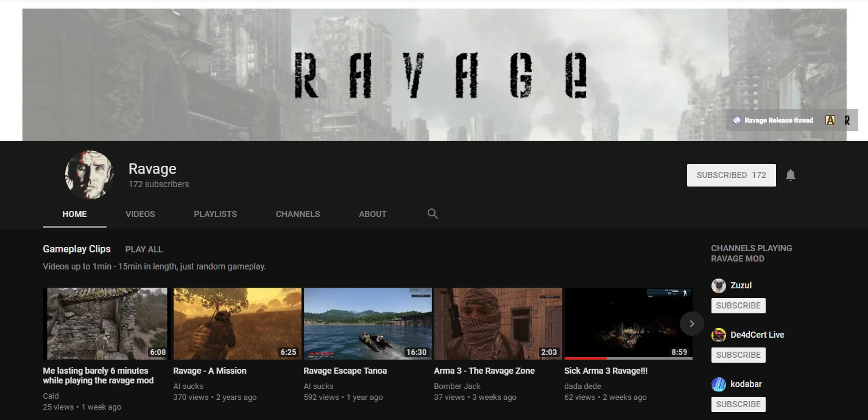
Task: Click the 'Sick Arma 3 Ravage!!!' title
Action: pos(605,371)
